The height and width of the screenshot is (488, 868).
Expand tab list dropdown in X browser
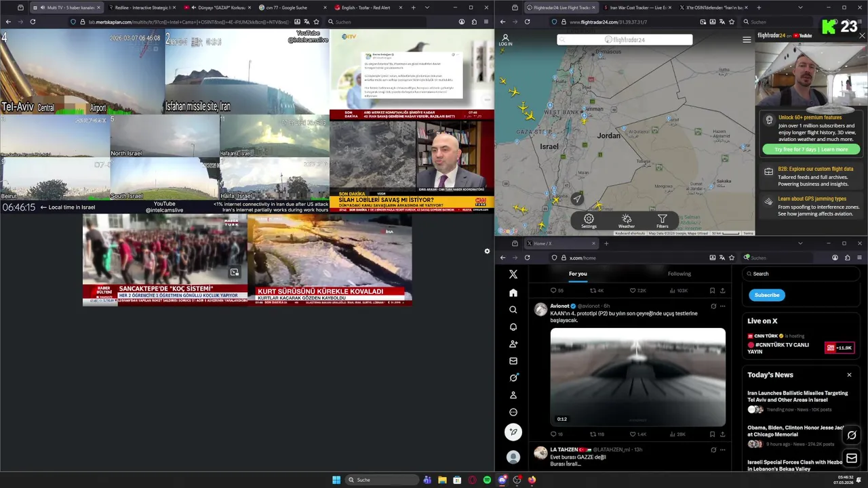pyautogui.click(x=800, y=243)
